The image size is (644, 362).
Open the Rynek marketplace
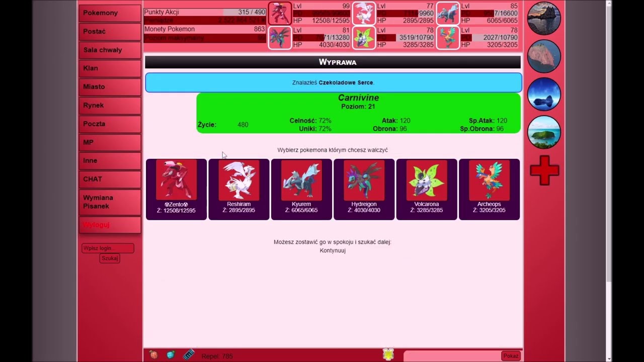[110, 106]
